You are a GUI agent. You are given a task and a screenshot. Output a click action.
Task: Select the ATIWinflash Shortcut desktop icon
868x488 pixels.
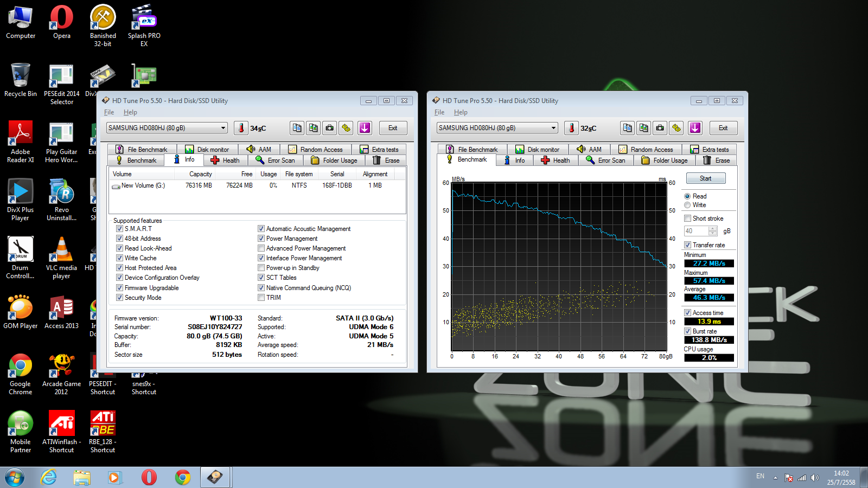click(x=62, y=432)
